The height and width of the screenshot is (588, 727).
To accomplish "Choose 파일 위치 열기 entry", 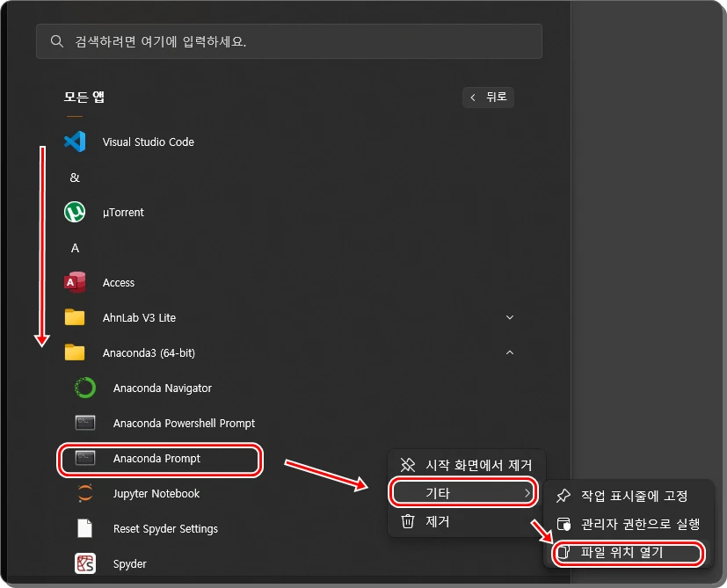I will 629,552.
